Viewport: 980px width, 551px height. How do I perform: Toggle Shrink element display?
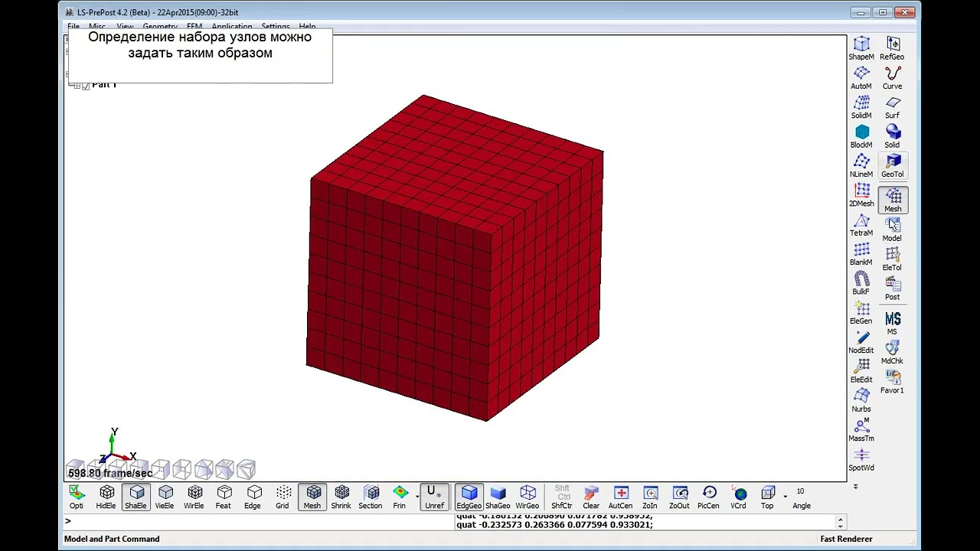tap(341, 497)
